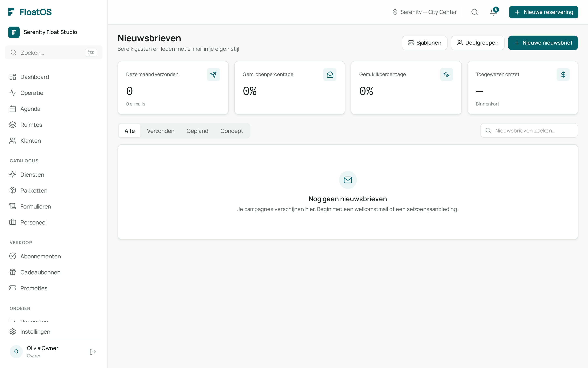588x368 pixels.
Task: Click Olivia Owner's avatar circle
Action: coord(16,352)
